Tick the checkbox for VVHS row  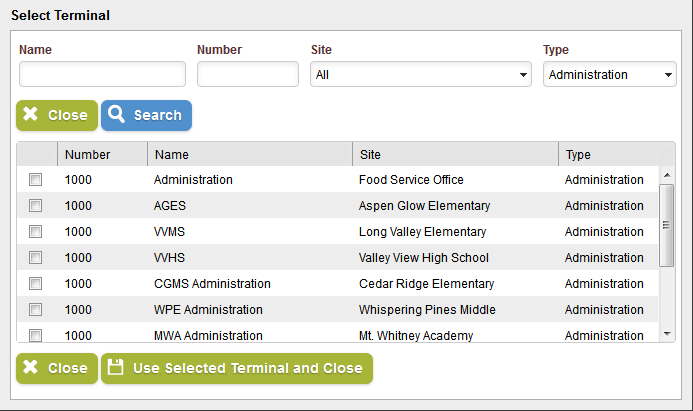(x=35, y=258)
